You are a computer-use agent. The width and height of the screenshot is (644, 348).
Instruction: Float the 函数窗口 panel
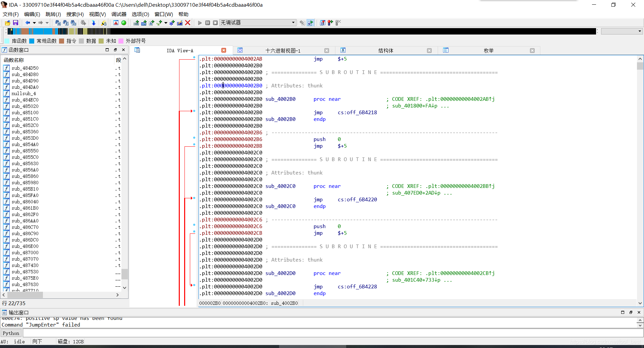click(x=115, y=50)
